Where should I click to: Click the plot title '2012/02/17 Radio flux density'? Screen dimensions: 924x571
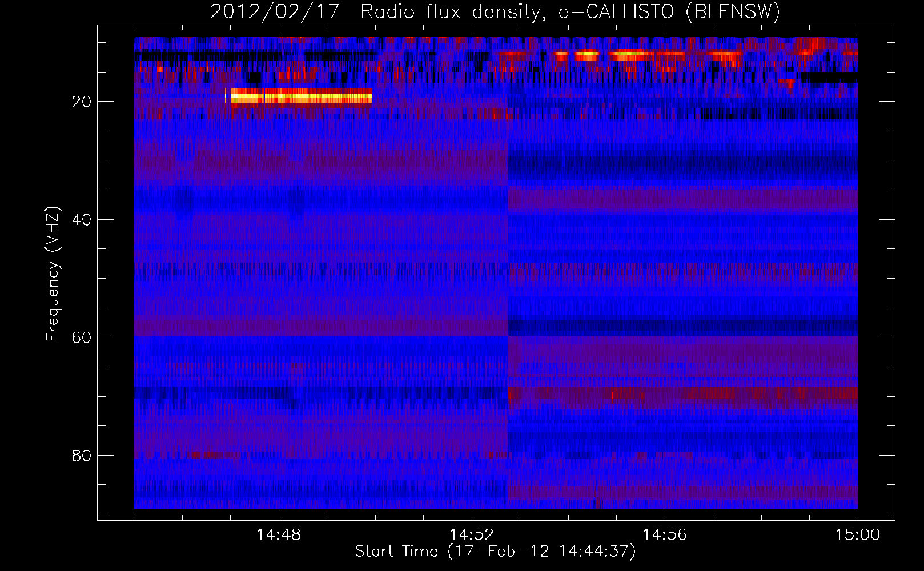click(x=495, y=11)
